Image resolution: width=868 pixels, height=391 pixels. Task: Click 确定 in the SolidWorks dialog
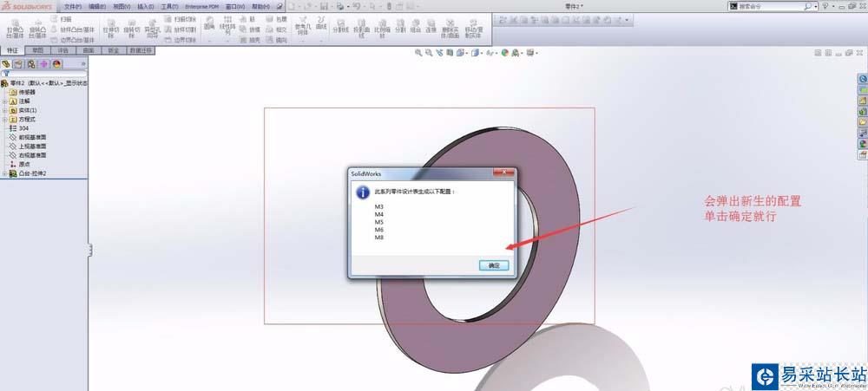[493, 265]
